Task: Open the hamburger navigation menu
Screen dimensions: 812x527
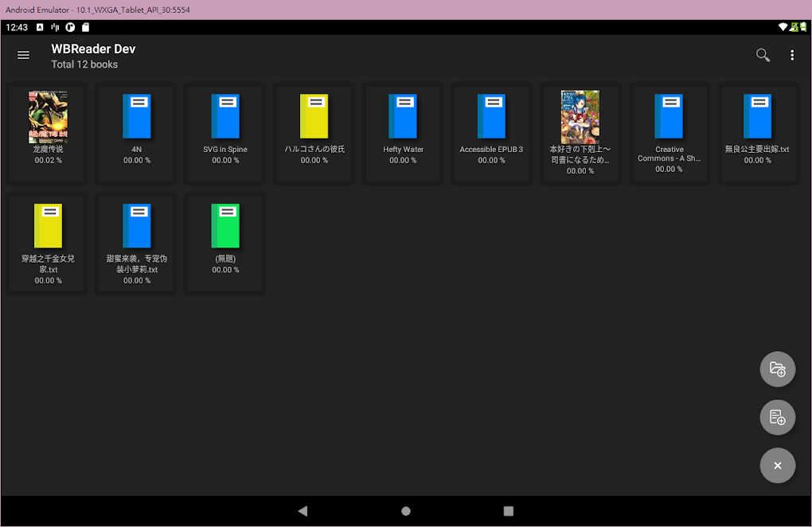Action: pyautogui.click(x=24, y=55)
